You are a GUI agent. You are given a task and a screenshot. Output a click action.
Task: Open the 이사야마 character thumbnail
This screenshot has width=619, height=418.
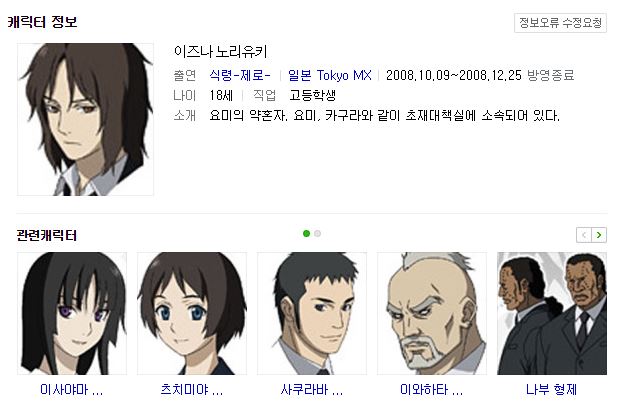[72, 313]
